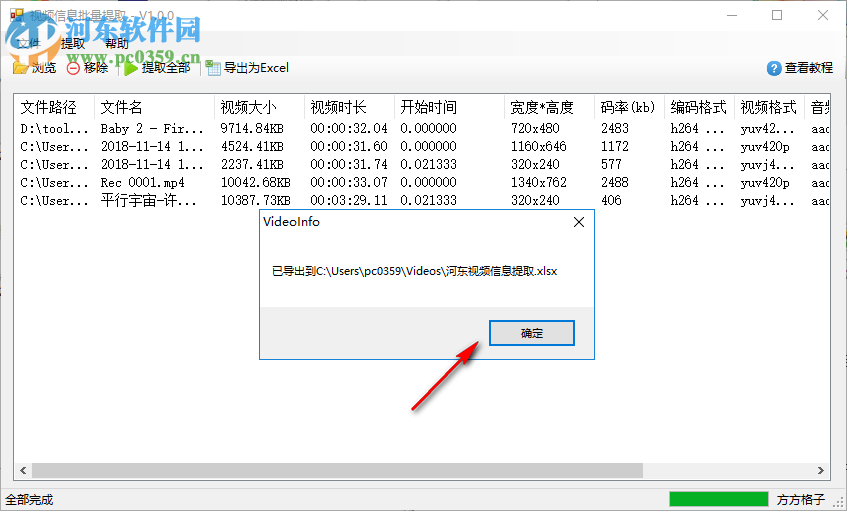Sort by 文件名 column header

point(154,107)
